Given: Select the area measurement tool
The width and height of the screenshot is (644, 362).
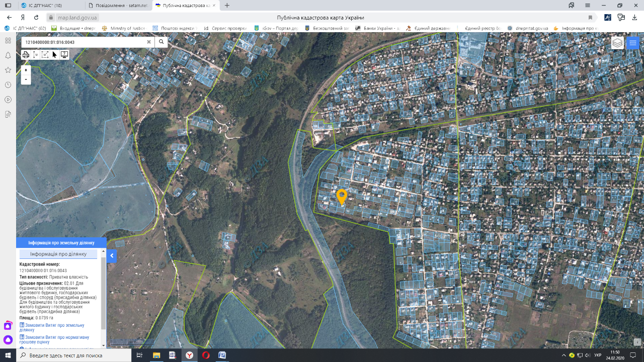Looking at the screenshot, I should coord(45,55).
